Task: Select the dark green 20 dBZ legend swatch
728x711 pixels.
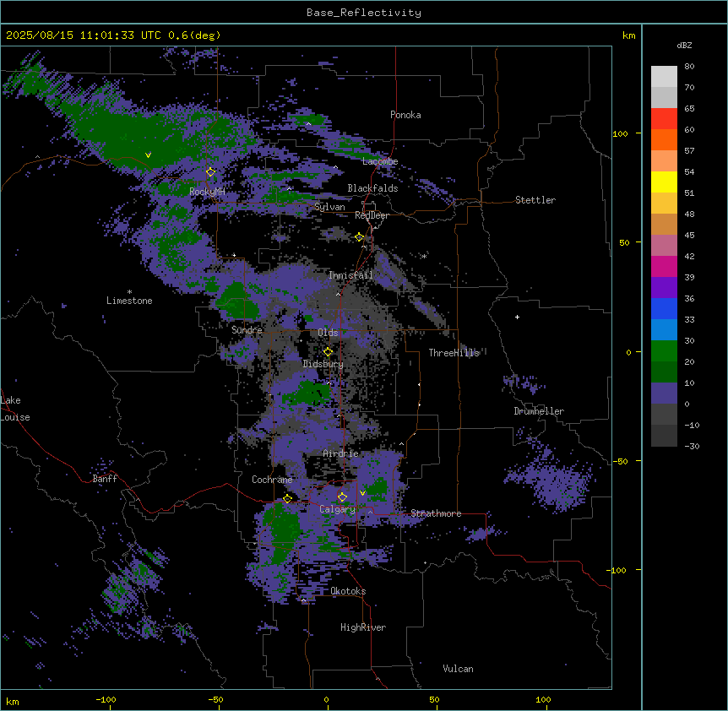Action: 664,372
